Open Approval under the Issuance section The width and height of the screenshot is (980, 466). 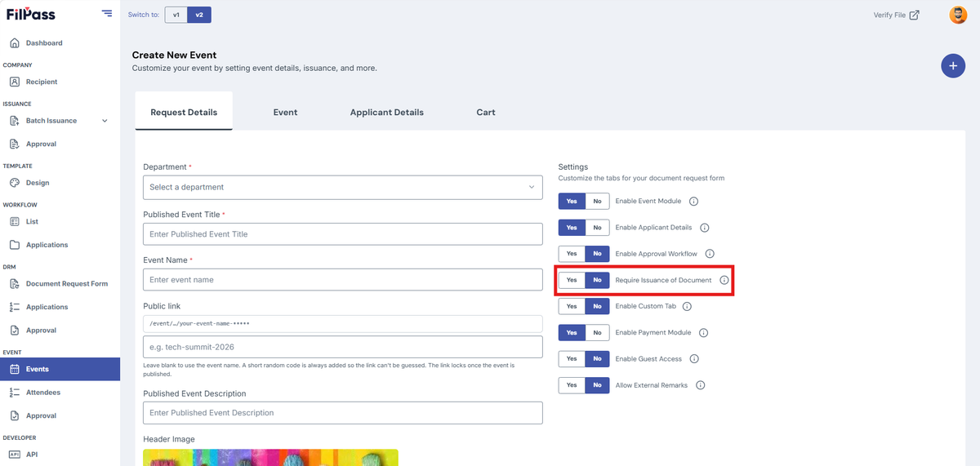(41, 144)
